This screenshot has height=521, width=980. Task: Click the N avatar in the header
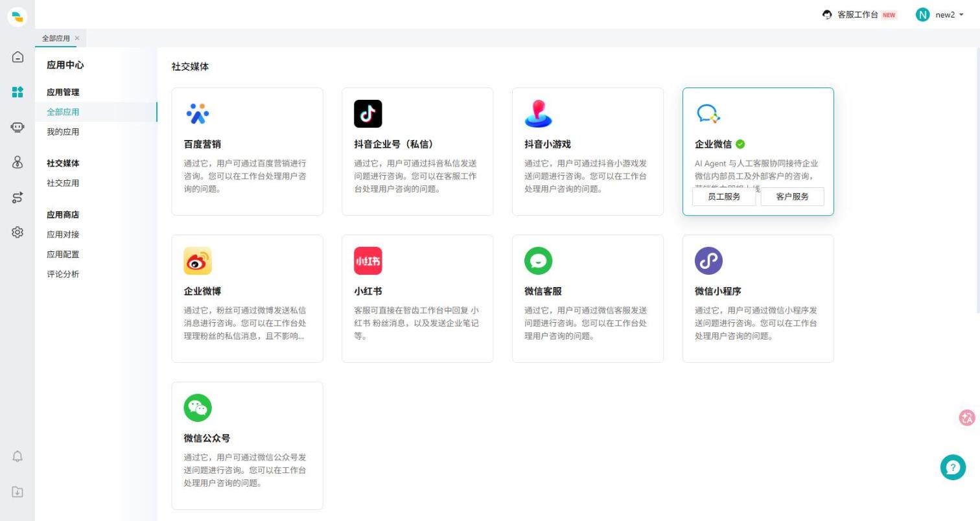coord(922,15)
